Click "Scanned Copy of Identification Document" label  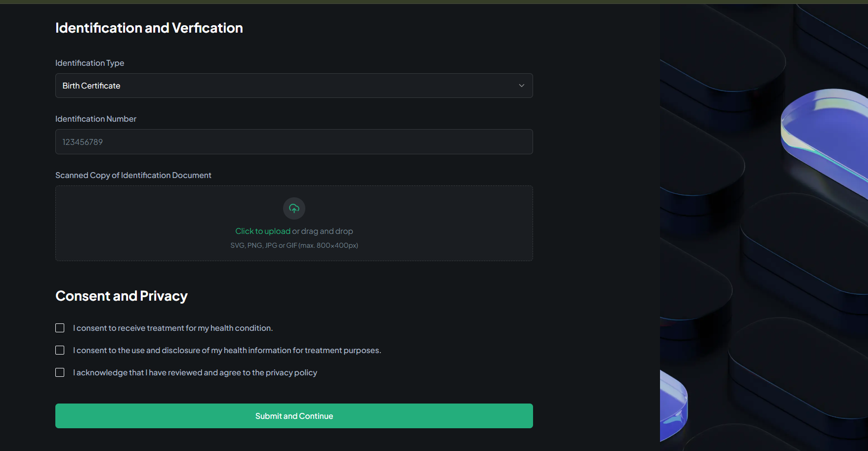click(x=133, y=175)
